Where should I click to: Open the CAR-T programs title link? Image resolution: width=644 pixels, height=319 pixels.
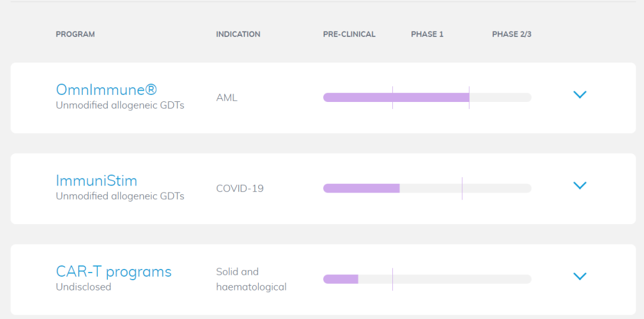(x=113, y=271)
